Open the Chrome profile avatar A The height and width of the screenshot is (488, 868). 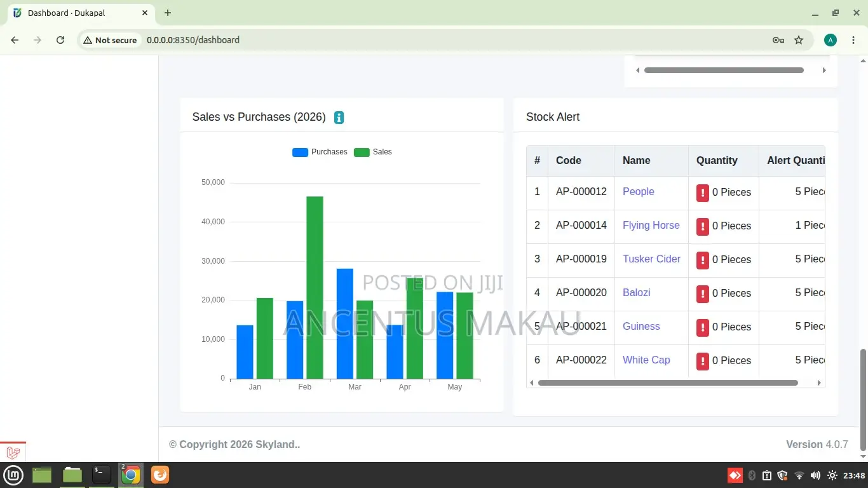[831, 40]
